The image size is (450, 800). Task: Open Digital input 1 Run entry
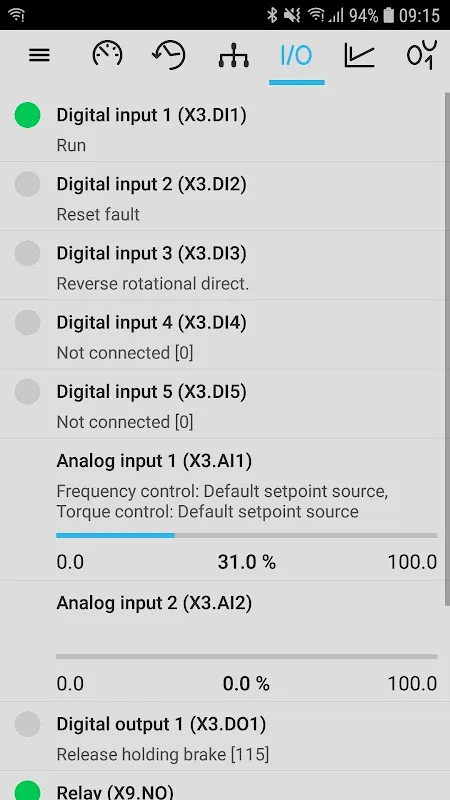222,128
